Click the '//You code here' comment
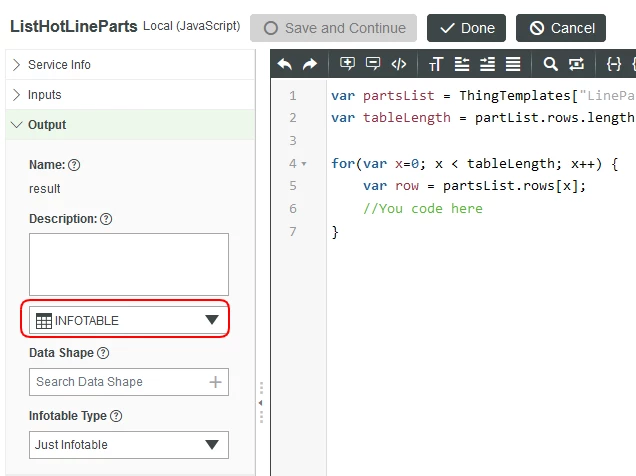Image resolution: width=636 pixels, height=476 pixels. tap(423, 208)
